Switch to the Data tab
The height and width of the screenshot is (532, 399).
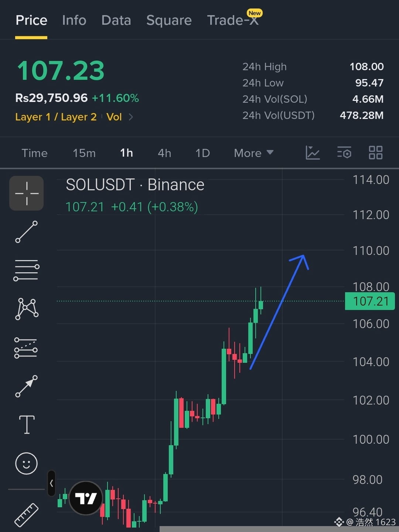click(x=116, y=20)
